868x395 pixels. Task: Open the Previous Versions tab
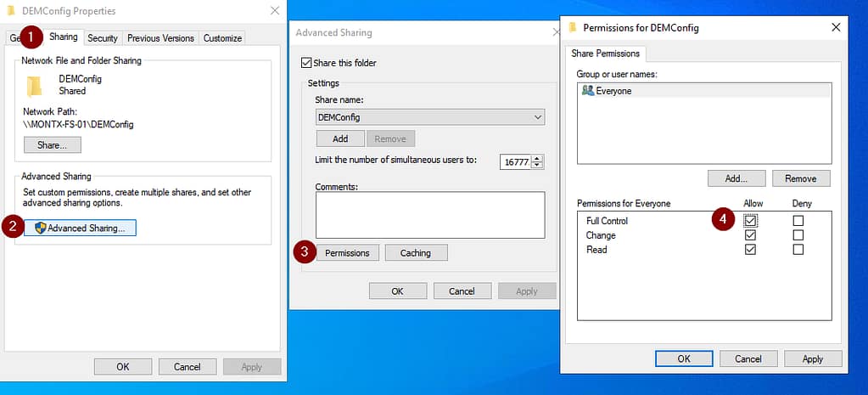pos(160,38)
